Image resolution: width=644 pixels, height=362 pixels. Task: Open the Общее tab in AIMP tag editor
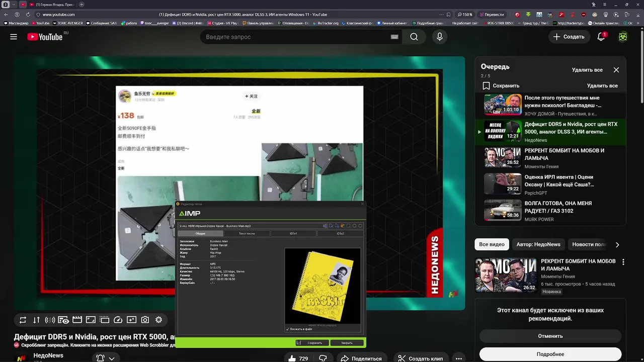click(x=200, y=233)
